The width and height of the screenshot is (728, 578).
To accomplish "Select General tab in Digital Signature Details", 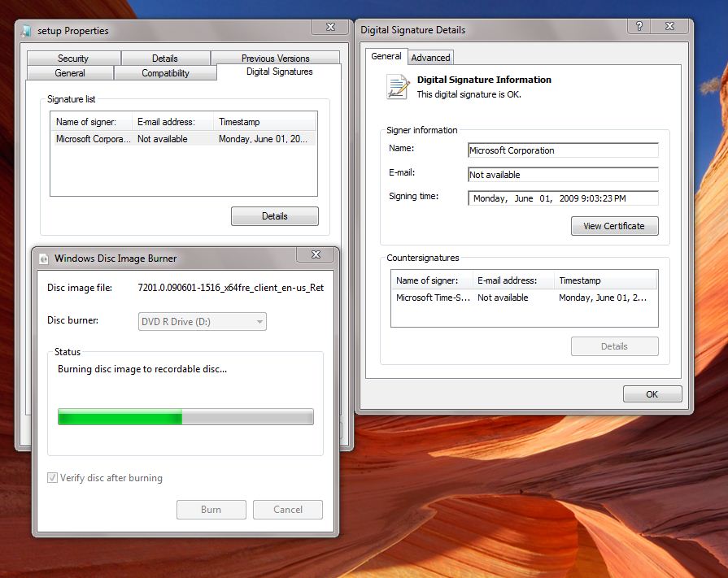I will coord(386,56).
